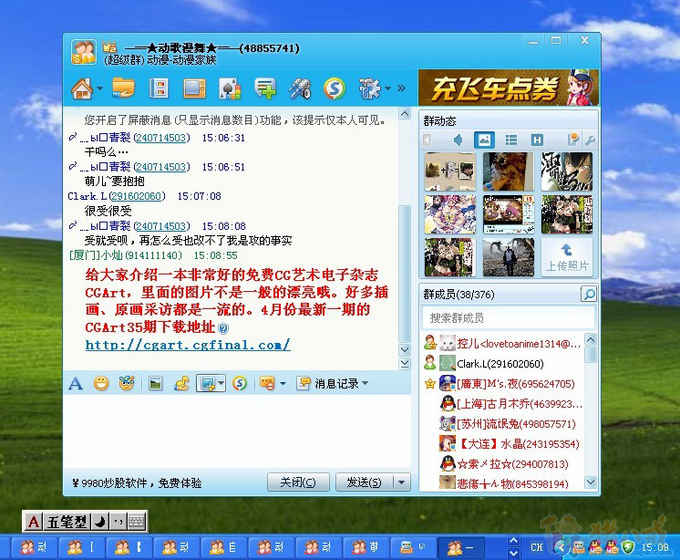Select member [上海]古月木乔
The width and height of the screenshot is (680, 560).
503,404
